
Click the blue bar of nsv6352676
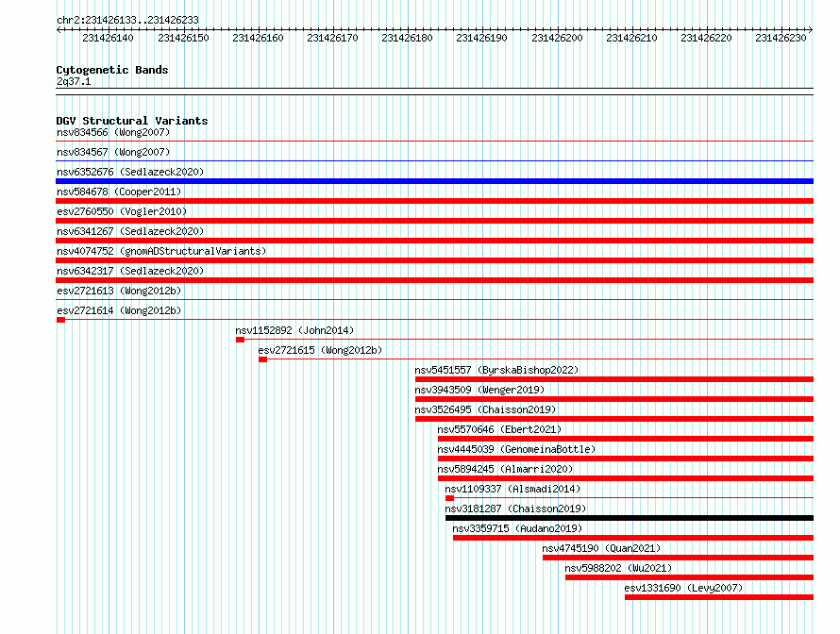(x=434, y=181)
